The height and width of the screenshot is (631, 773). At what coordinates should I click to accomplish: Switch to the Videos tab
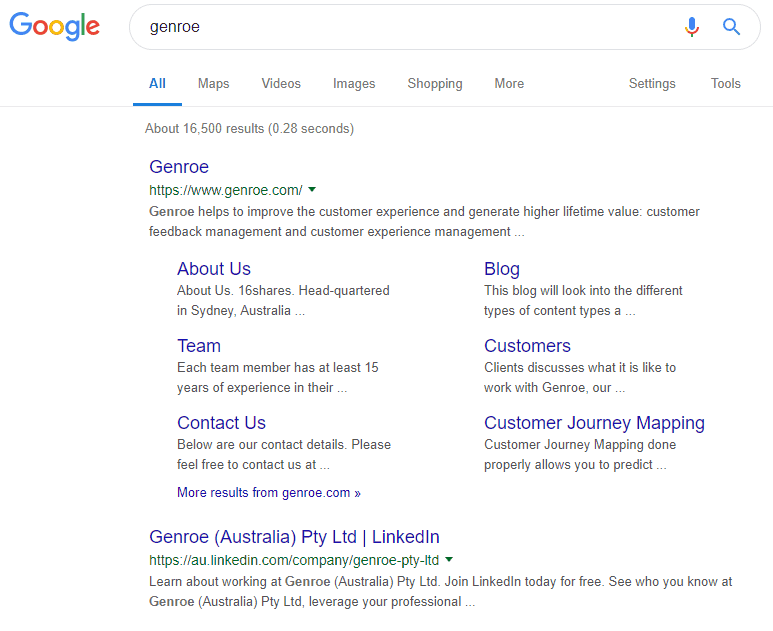pyautogui.click(x=281, y=83)
